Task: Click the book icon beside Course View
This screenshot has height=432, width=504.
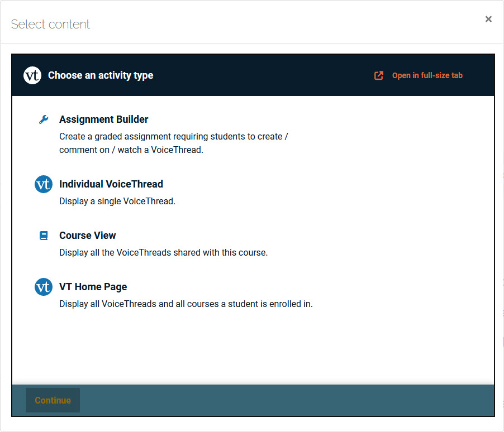Action: point(44,235)
